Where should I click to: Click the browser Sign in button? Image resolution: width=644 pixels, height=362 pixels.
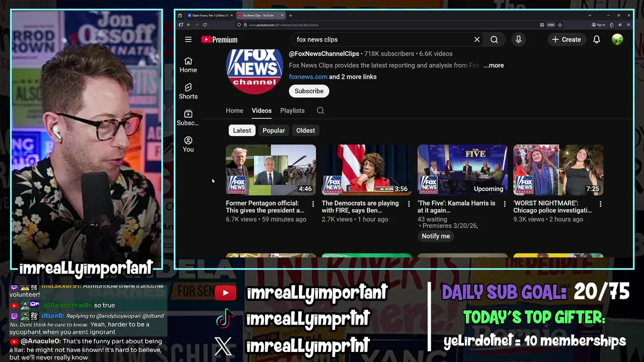599,25
